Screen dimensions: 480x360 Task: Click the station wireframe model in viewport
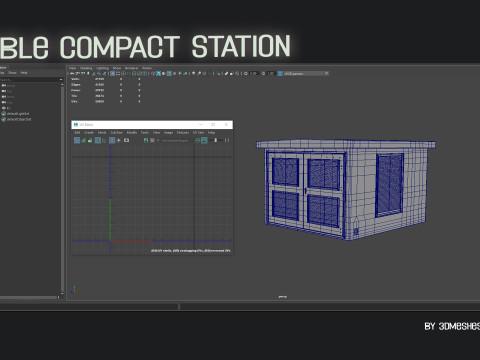[346, 189]
